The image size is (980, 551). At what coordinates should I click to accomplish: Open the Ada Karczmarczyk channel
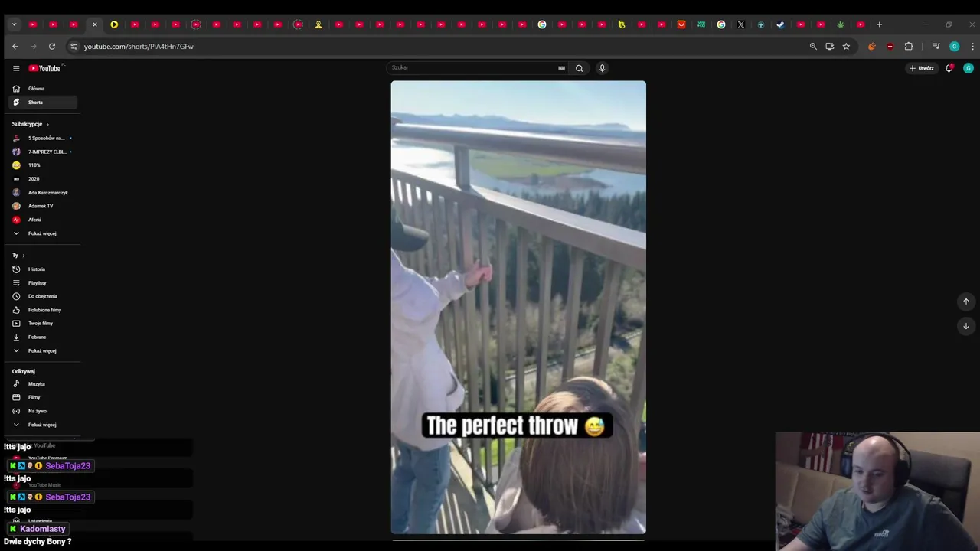pyautogui.click(x=43, y=193)
